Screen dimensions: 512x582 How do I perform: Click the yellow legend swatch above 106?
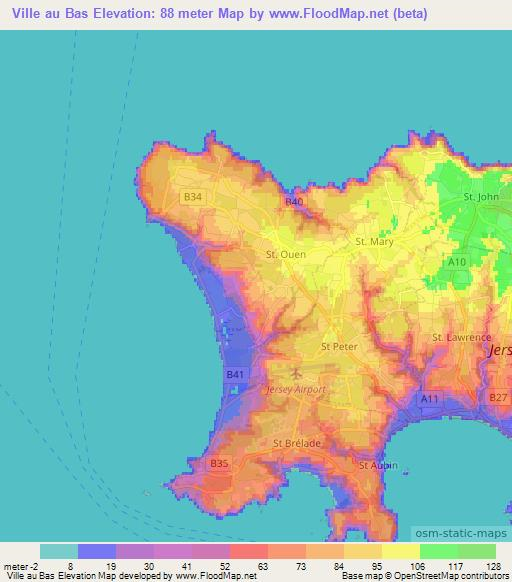click(x=401, y=551)
